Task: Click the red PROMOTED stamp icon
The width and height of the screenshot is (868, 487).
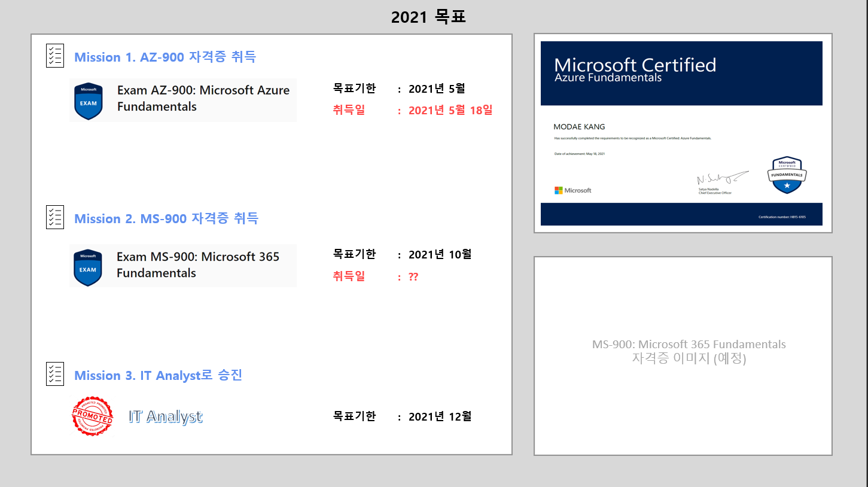Action: tap(92, 416)
